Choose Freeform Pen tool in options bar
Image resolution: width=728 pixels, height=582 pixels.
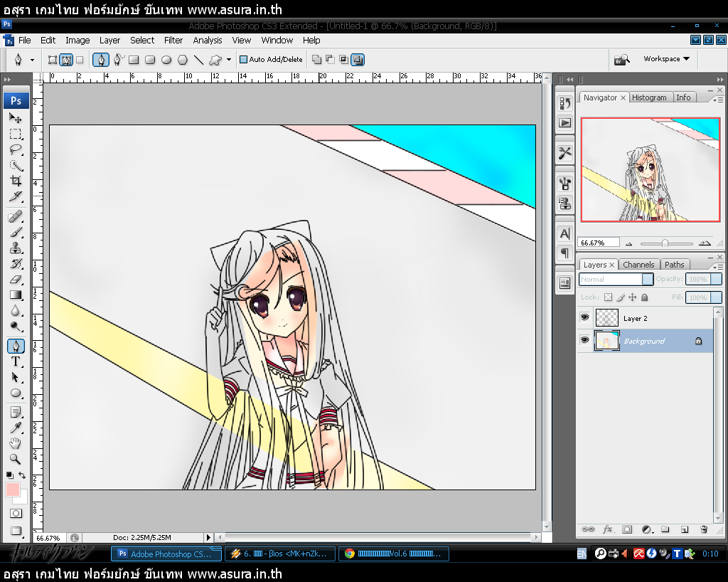[118, 60]
